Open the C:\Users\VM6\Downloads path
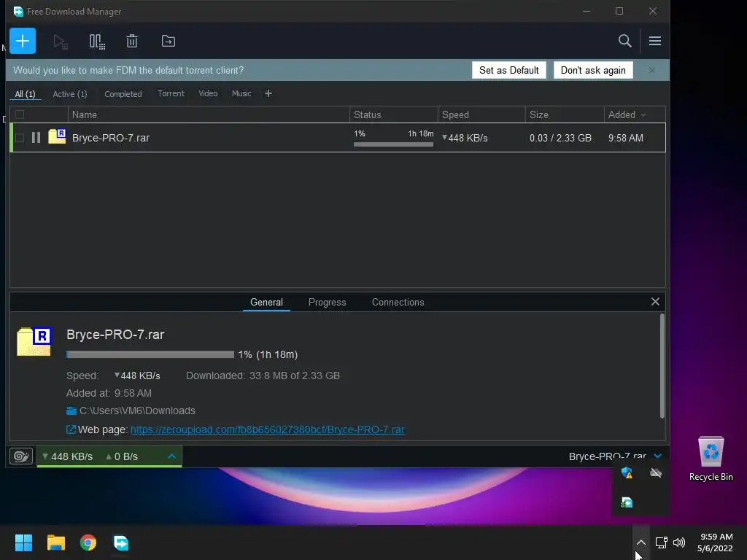 click(137, 411)
